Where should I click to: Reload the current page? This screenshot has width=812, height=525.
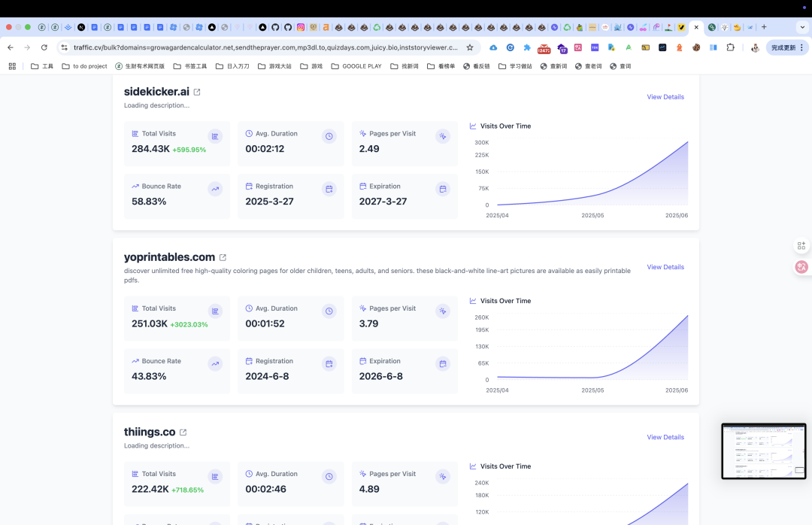click(44, 47)
